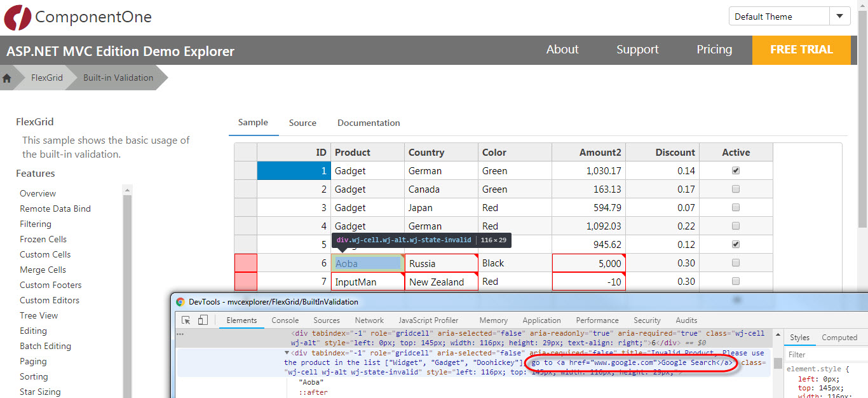Click the Default Theme combo box field

click(779, 17)
